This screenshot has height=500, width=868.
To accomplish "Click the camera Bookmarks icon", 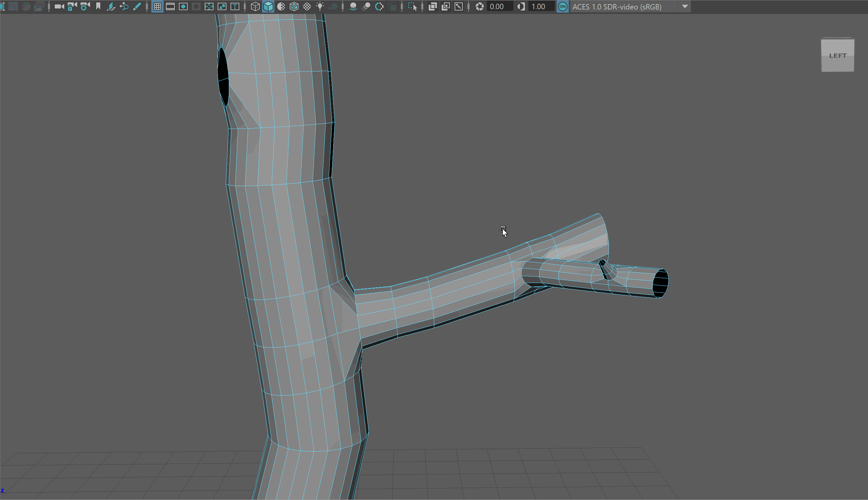I will pos(98,6).
